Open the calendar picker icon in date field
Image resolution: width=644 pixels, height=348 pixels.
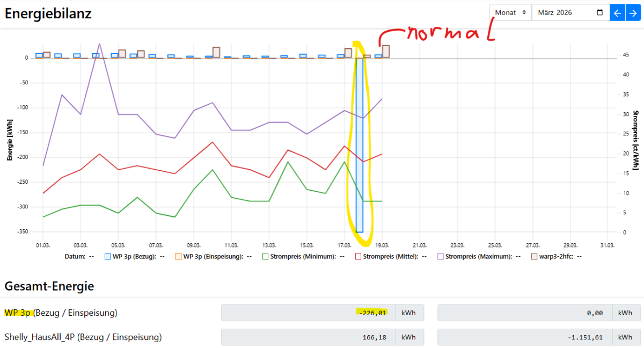(x=599, y=13)
